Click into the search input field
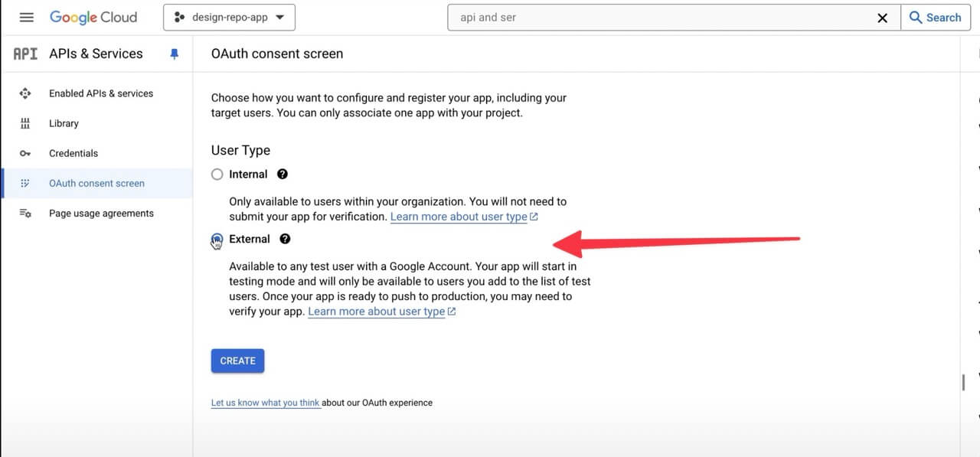 point(658,18)
